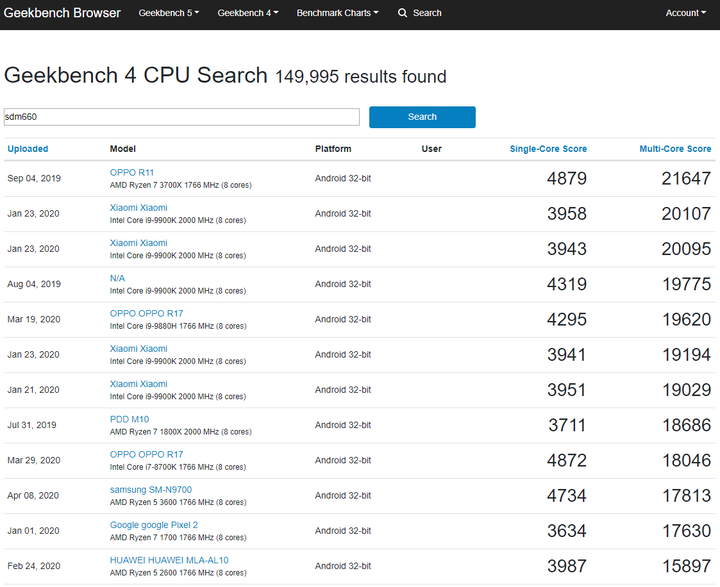Open OPPO OPPO R17 result from Mar 29, 2020
Screen dimensions: 720x587
click(146, 454)
